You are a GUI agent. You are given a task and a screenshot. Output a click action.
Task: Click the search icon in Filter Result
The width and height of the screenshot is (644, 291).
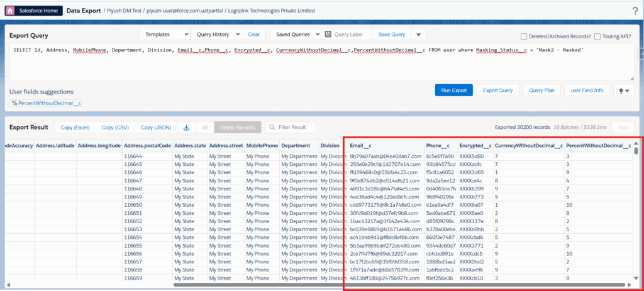click(271, 128)
